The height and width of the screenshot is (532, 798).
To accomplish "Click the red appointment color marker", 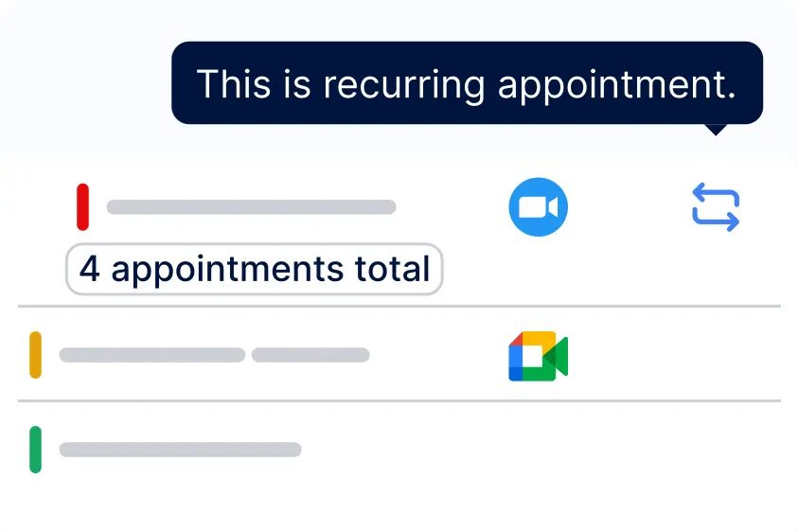I will 82,207.
